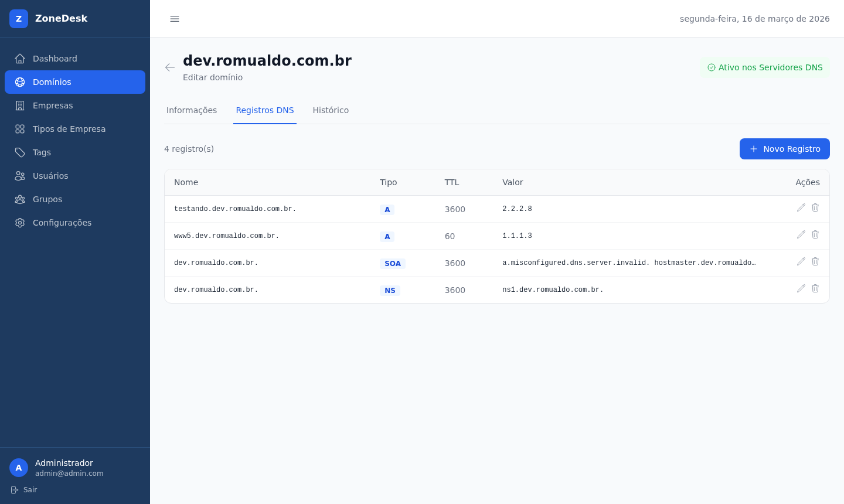The image size is (844, 504).
Task: Edit the testando.dev.romualdo.com.br record
Action: click(801, 207)
